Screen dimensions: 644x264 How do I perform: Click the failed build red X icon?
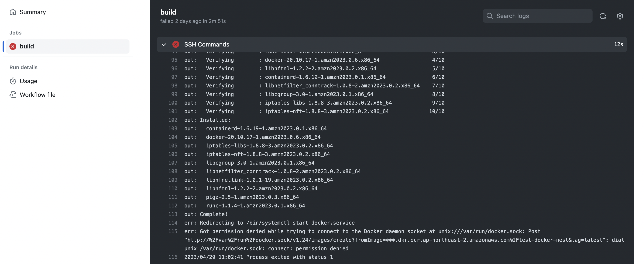point(13,46)
